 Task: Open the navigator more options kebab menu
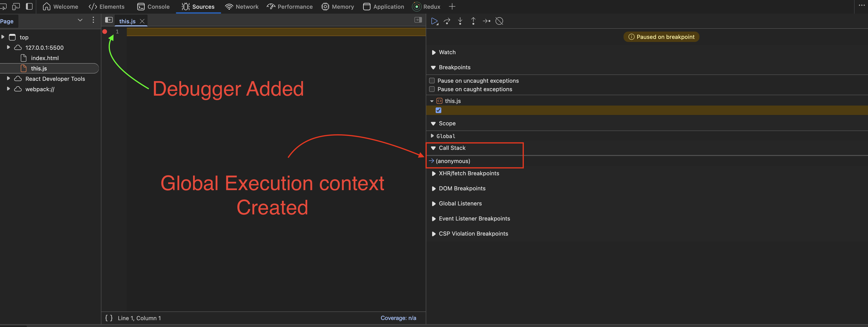pyautogui.click(x=93, y=20)
